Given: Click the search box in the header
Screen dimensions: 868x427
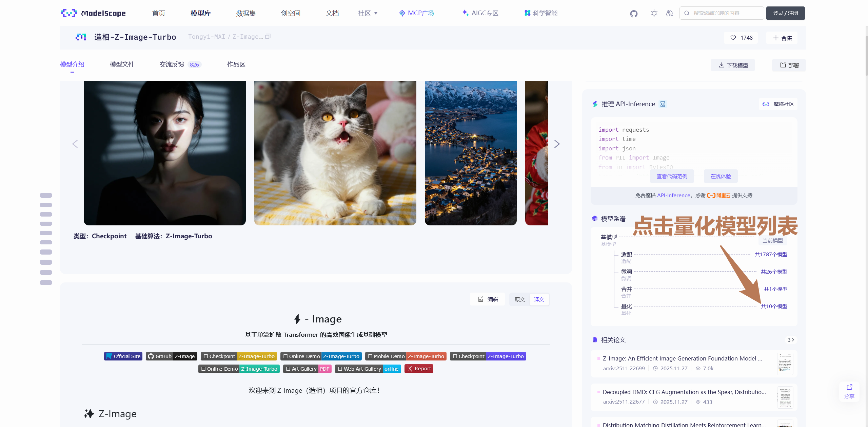Looking at the screenshot, I should [x=722, y=13].
